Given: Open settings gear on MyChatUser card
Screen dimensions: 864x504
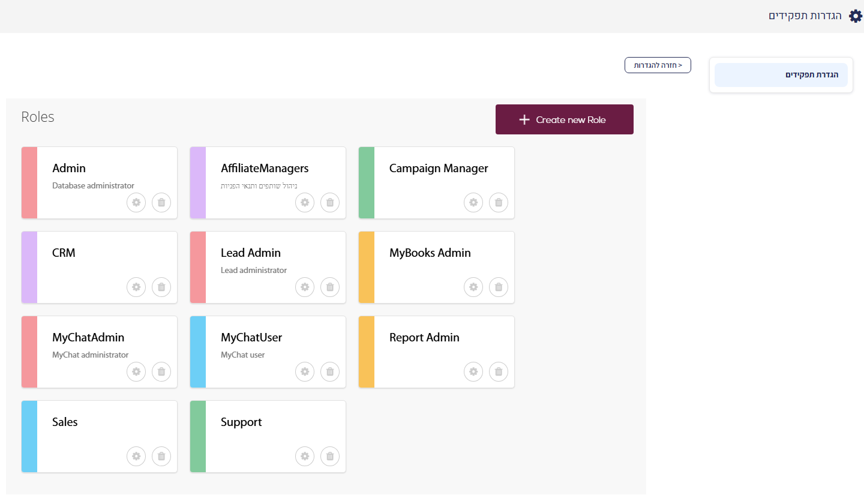Looking at the screenshot, I should pyautogui.click(x=305, y=372).
